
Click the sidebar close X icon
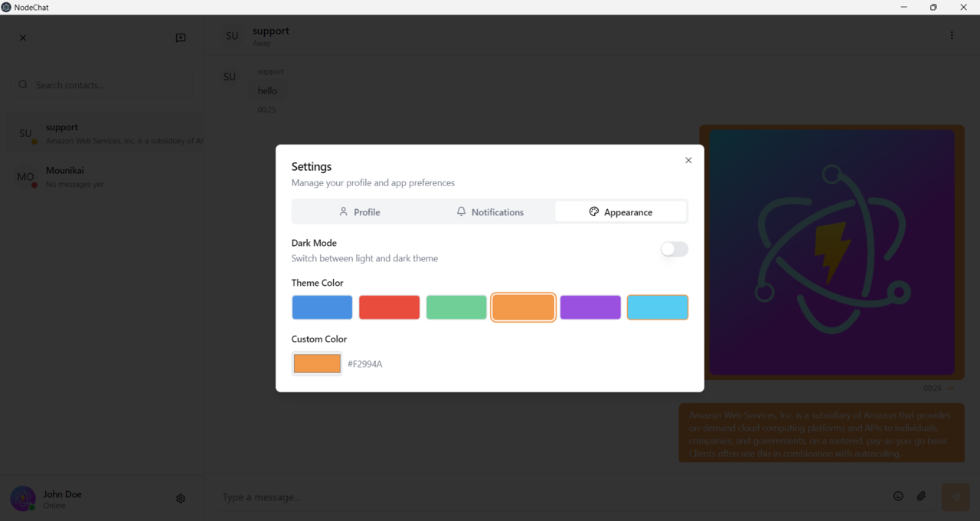tap(23, 38)
